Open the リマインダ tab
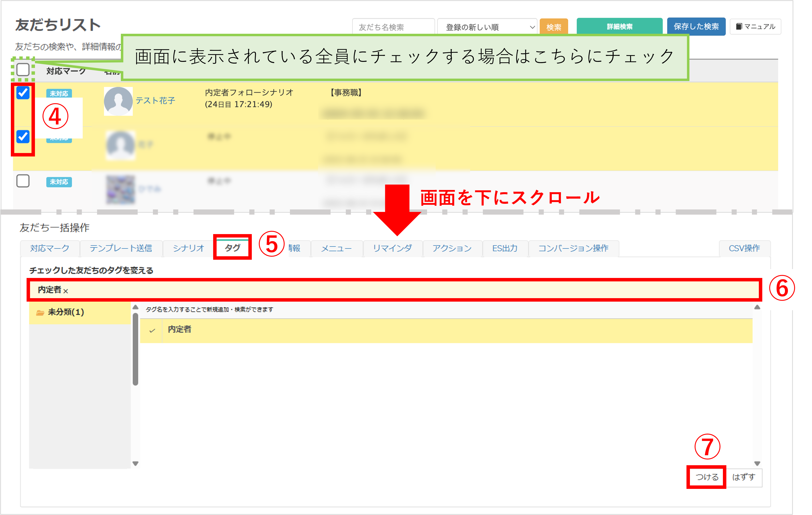Screen dimensions: 812x515 [392, 248]
